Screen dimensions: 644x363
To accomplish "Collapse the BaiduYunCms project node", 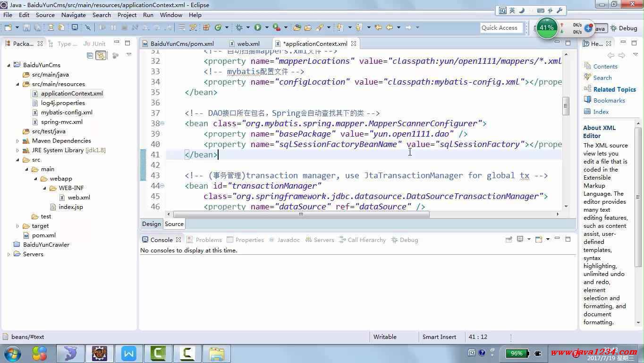I will [x=8, y=65].
